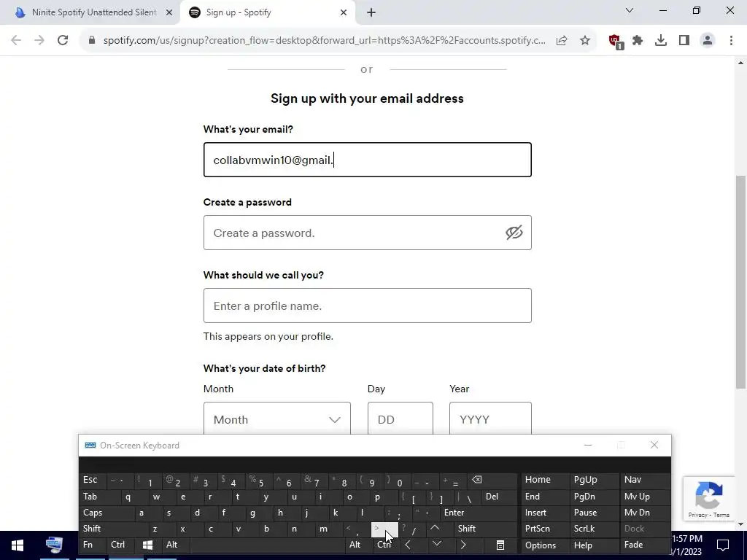Open the Extensions puzzle icon
The height and width of the screenshot is (560, 747).
tap(638, 41)
